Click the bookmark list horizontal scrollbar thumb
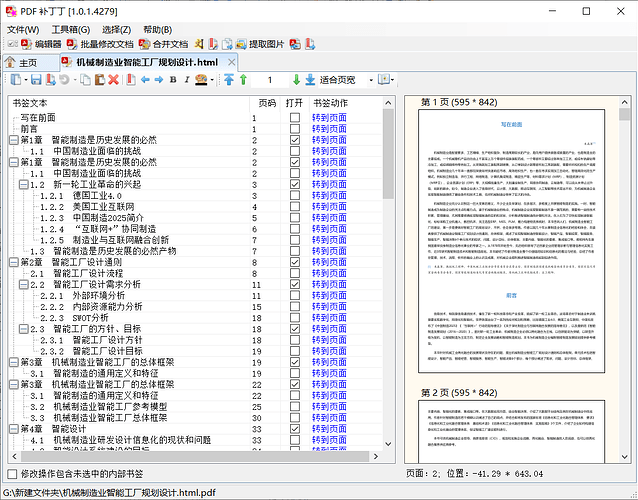Image resolution: width=638 pixels, height=500 pixels. coord(194,456)
